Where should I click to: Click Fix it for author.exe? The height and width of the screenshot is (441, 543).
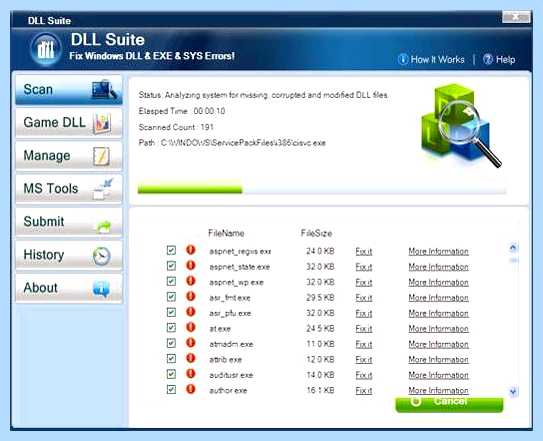364,390
